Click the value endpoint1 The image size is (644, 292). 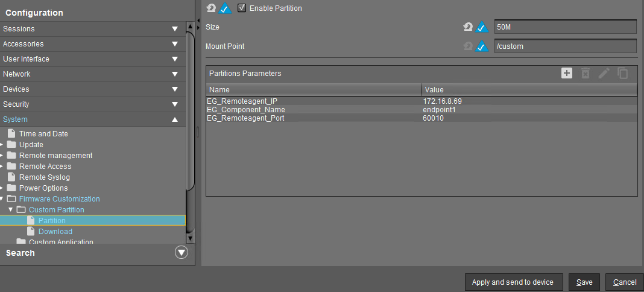tap(439, 110)
